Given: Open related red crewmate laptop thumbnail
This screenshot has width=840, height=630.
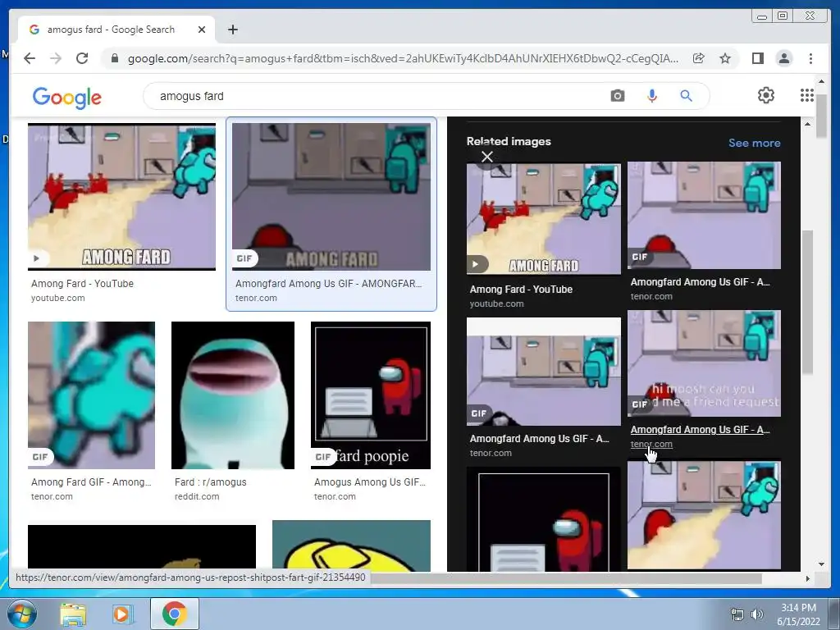Looking at the screenshot, I should (544, 519).
